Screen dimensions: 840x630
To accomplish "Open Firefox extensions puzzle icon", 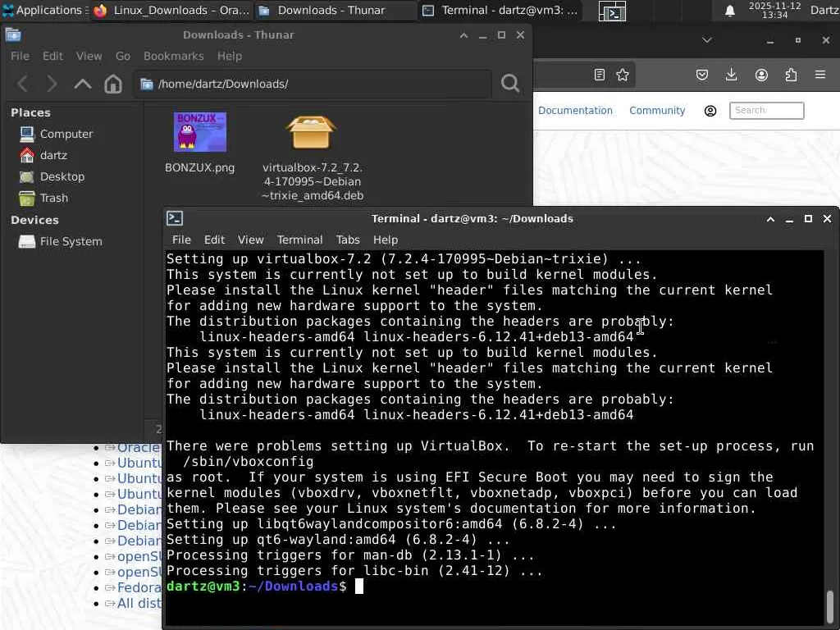I will (x=791, y=75).
